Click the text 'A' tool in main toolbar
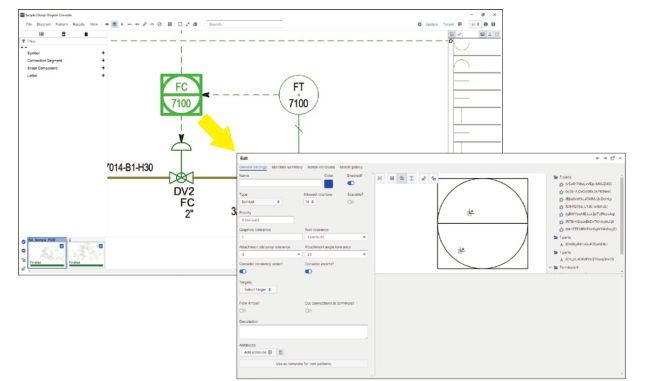Image resolution: width=650 pixels, height=381 pixels. click(x=122, y=24)
